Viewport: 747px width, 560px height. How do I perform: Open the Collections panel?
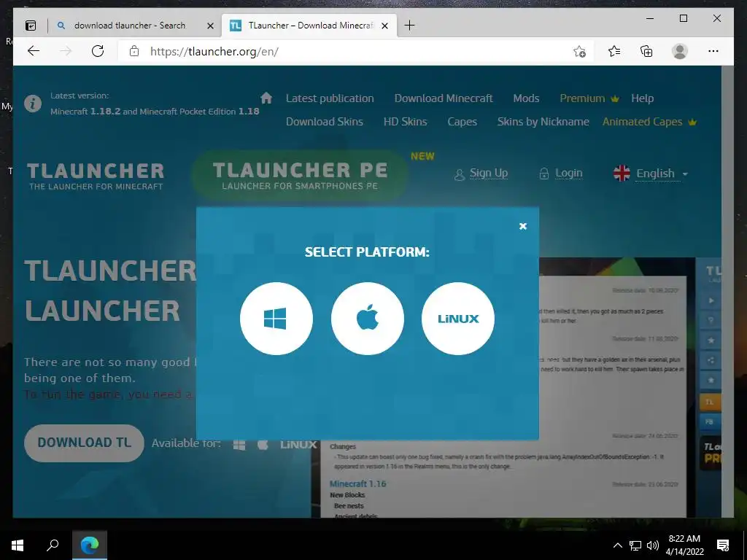coord(646,51)
